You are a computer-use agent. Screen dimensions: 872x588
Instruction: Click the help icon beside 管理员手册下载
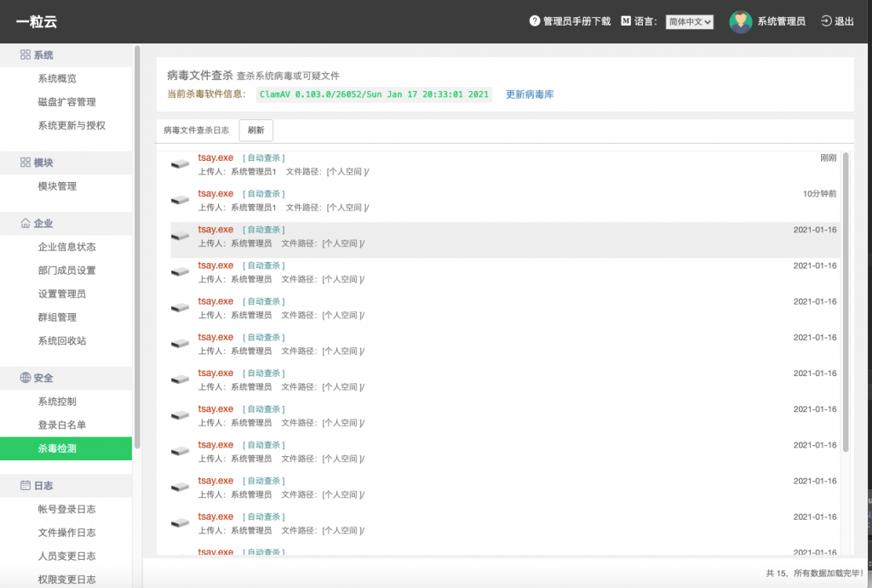pyautogui.click(x=535, y=21)
